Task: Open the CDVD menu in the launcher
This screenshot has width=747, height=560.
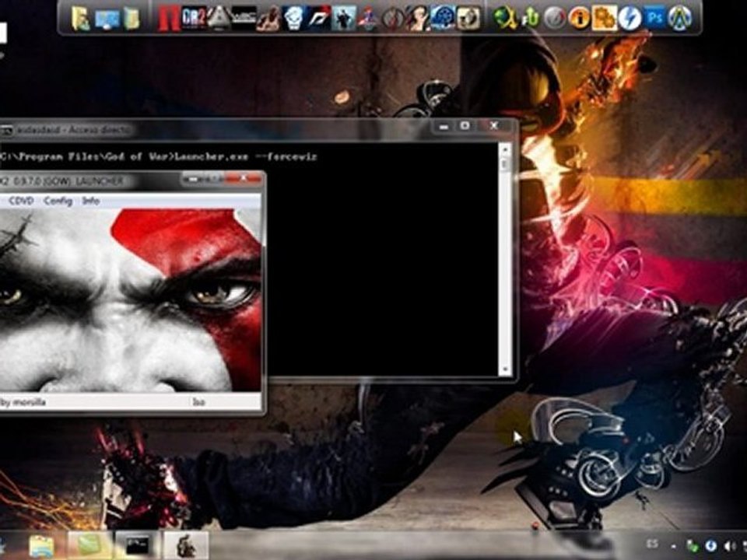Action: [22, 201]
